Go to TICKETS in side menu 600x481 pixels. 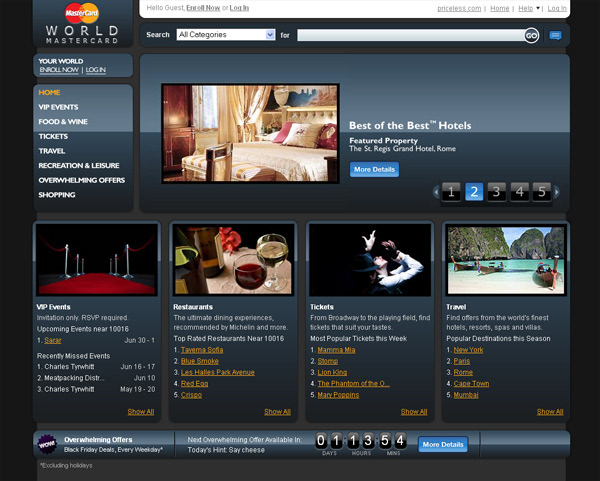[x=53, y=137]
